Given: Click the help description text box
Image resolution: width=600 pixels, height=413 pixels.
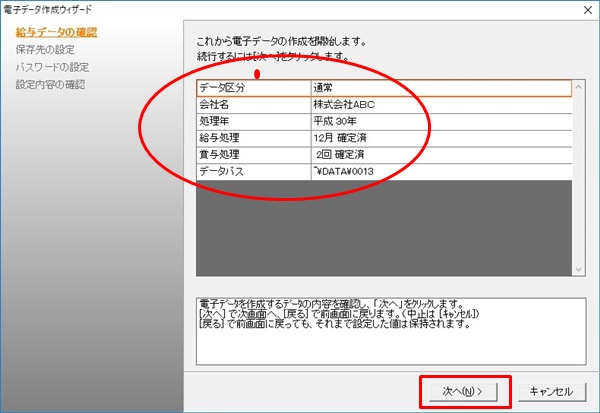Looking at the screenshot, I should (391, 331).
